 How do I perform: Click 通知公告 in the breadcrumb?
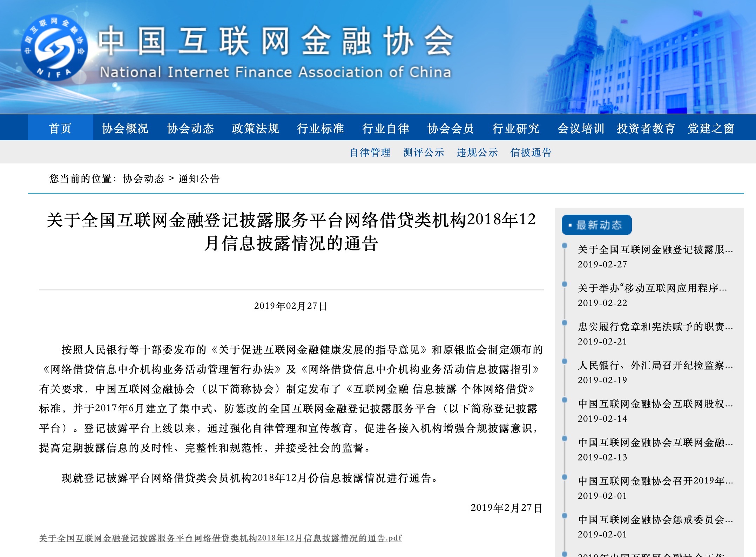point(199,179)
